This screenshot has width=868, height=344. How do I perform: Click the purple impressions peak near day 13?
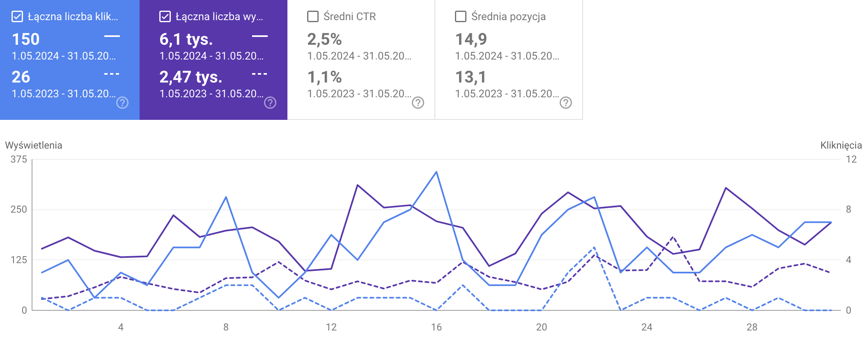(358, 185)
